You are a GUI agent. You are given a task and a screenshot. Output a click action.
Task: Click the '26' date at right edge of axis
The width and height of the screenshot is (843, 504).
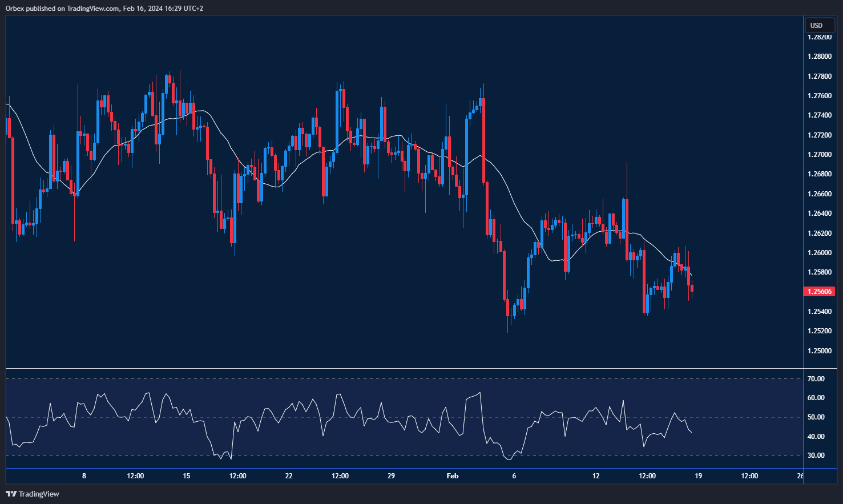pyautogui.click(x=799, y=475)
